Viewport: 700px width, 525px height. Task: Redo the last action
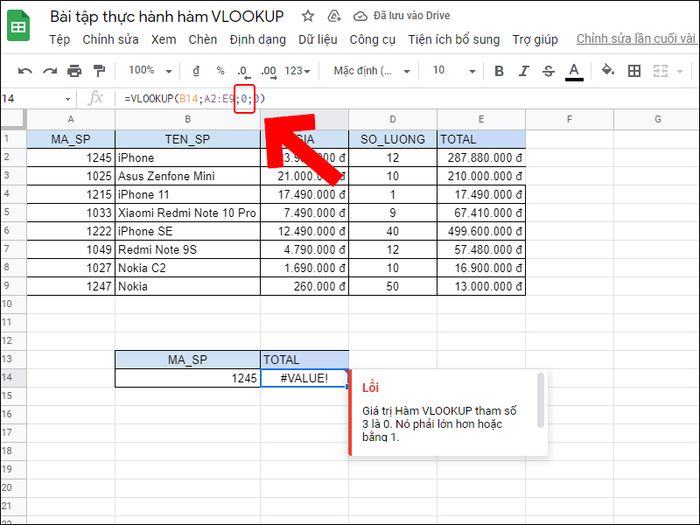coord(50,71)
